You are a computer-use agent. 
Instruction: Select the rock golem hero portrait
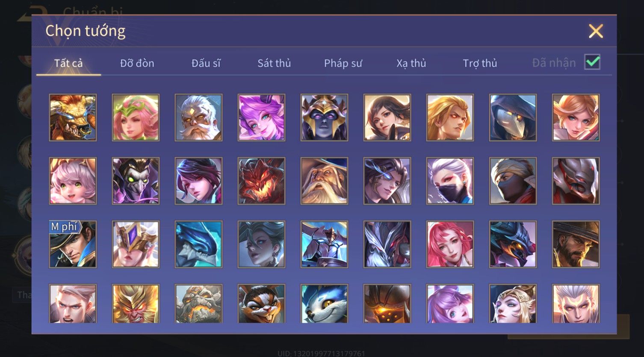[198, 303]
